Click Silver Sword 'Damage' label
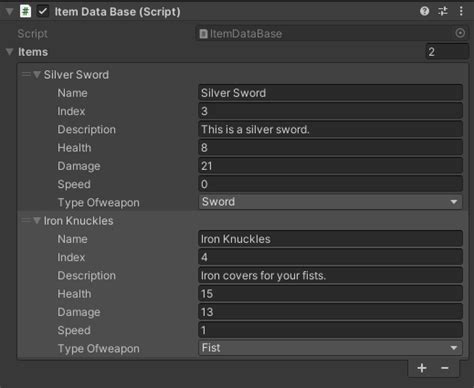 click(x=79, y=166)
